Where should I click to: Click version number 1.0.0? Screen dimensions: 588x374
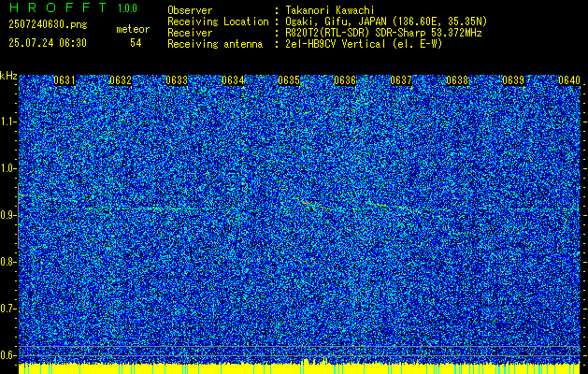[127, 8]
